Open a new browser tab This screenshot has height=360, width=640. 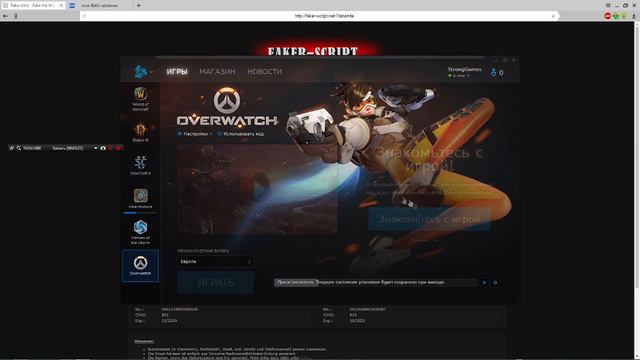138,6
